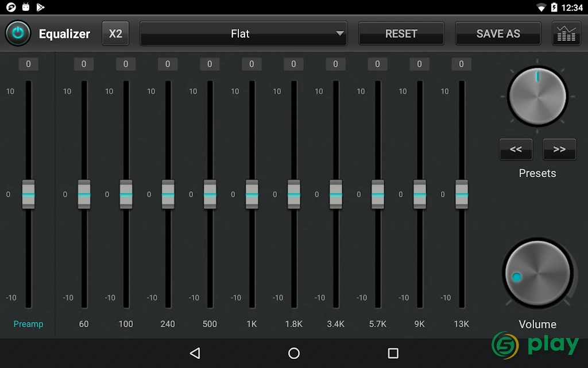The image size is (588, 368).
Task: Click the 1K value box
Action: [252, 64]
